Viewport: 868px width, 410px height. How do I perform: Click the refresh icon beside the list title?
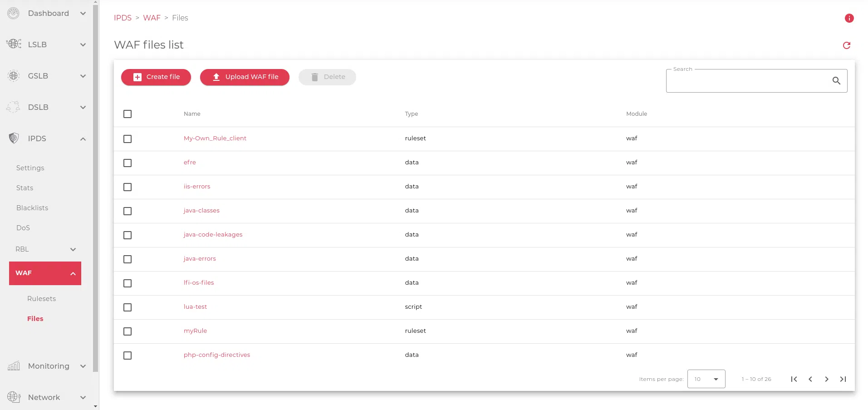pos(846,45)
